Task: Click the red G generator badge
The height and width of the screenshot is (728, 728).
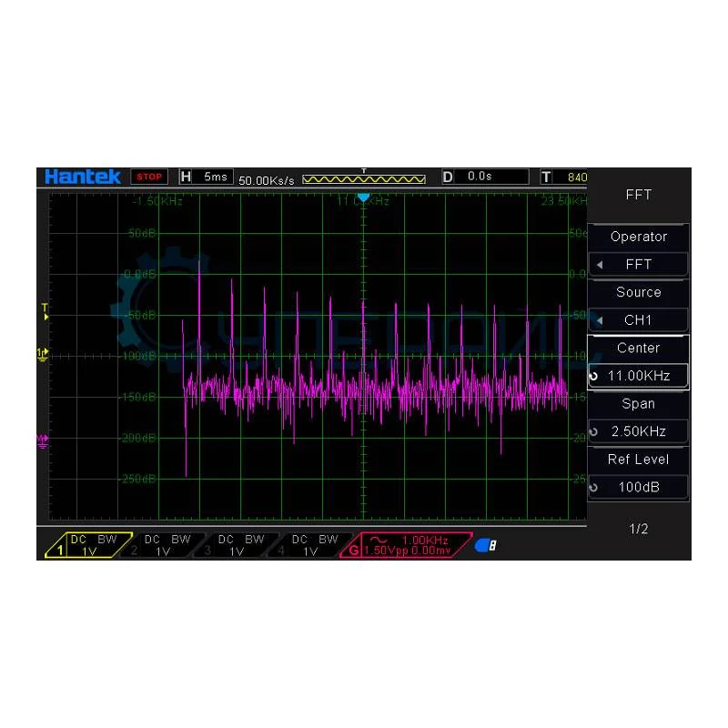Action: pos(351,550)
